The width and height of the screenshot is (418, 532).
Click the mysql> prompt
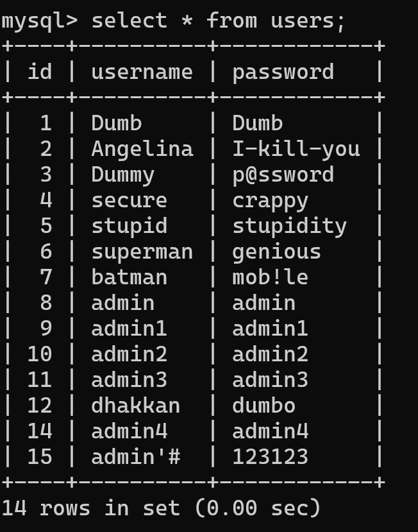coord(39,22)
